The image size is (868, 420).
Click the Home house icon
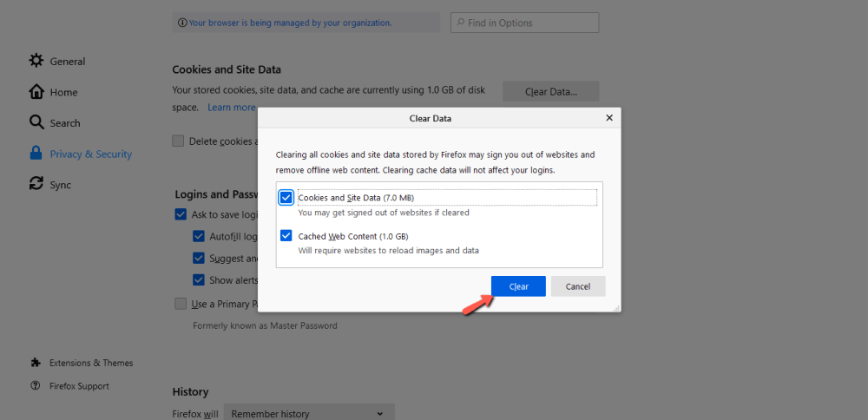36,92
